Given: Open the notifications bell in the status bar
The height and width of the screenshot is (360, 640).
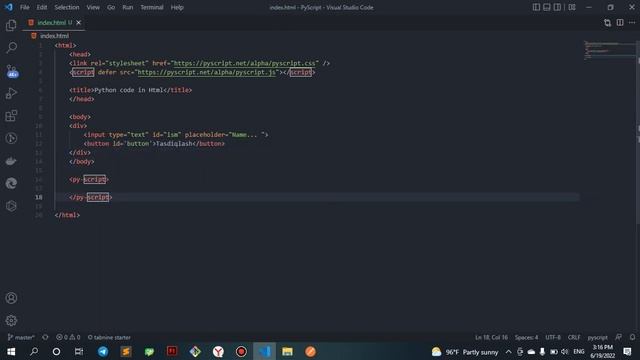Looking at the screenshot, I should pos(632,337).
